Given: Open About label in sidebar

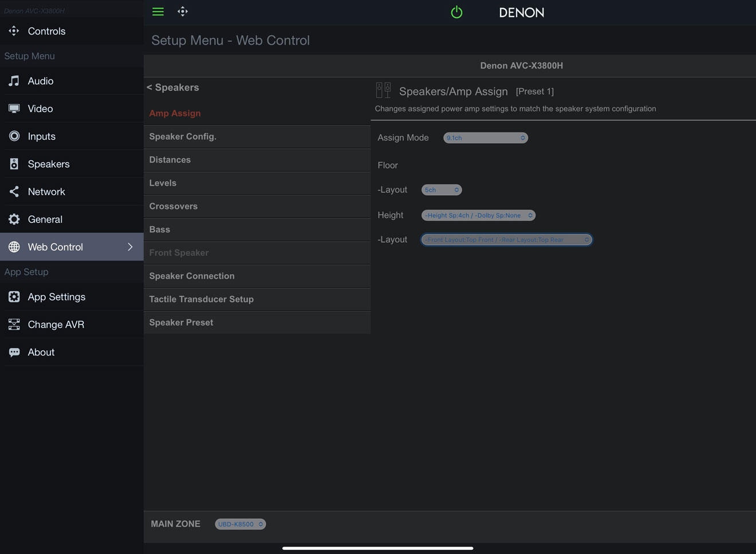Looking at the screenshot, I should coord(41,352).
